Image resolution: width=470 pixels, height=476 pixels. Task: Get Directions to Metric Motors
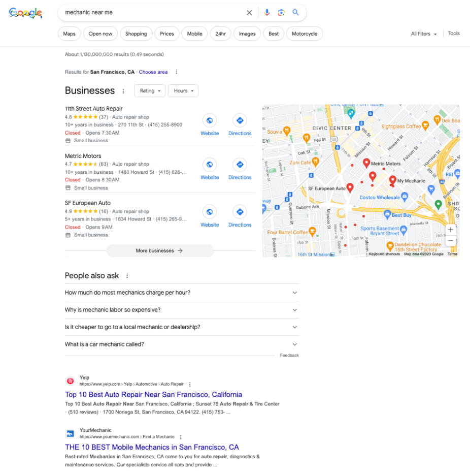tap(240, 165)
